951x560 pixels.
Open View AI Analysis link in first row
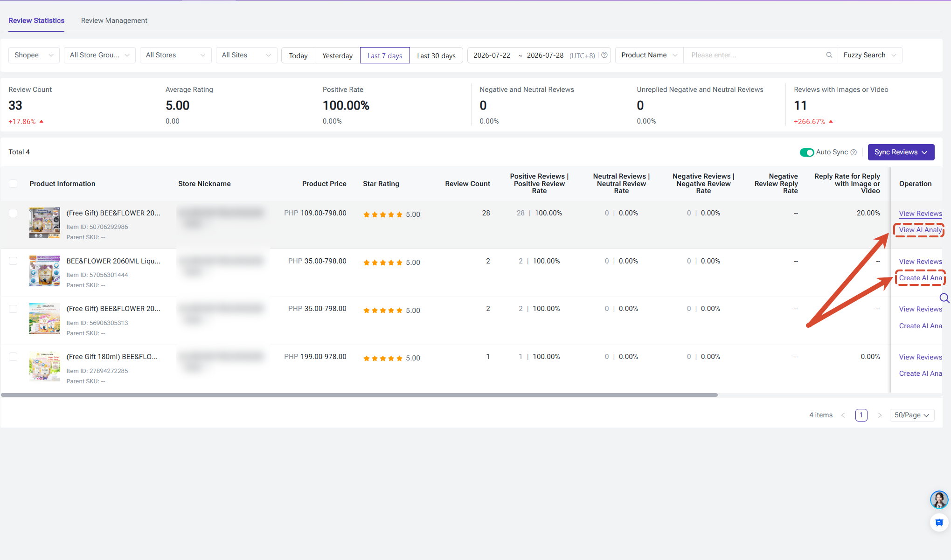920,230
